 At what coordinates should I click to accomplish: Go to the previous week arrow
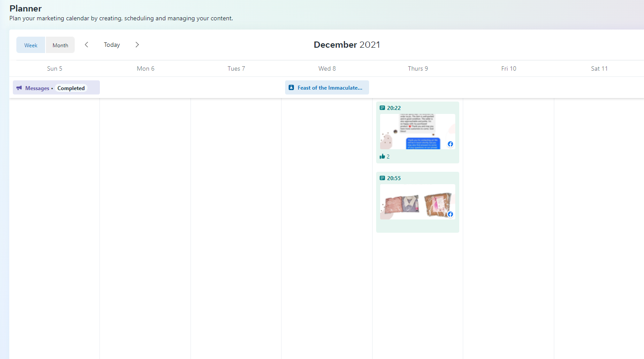coord(87,45)
